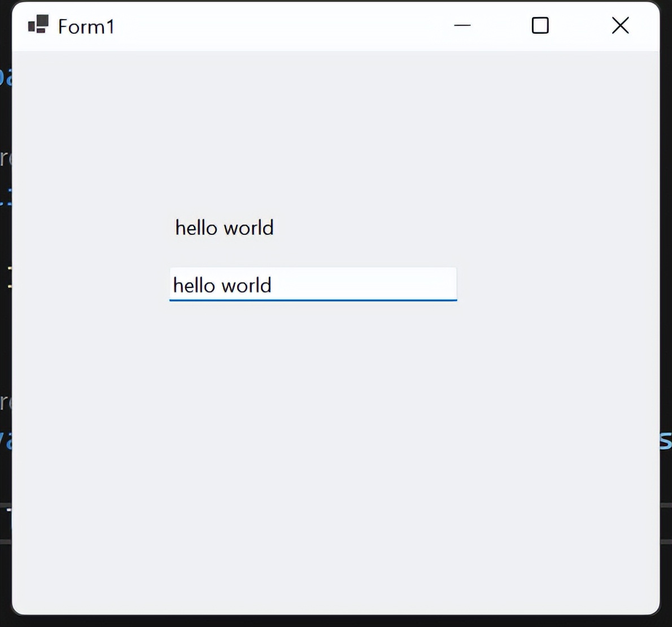Select the text inside the input field
The height and width of the screenshot is (627, 672).
pos(222,285)
